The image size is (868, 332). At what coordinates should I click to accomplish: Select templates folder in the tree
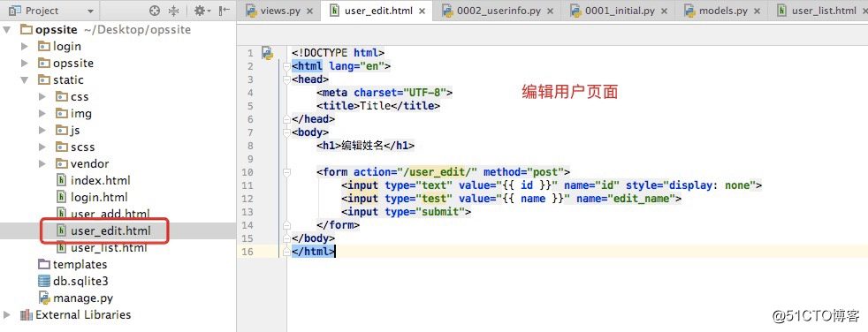pyautogui.click(x=80, y=265)
